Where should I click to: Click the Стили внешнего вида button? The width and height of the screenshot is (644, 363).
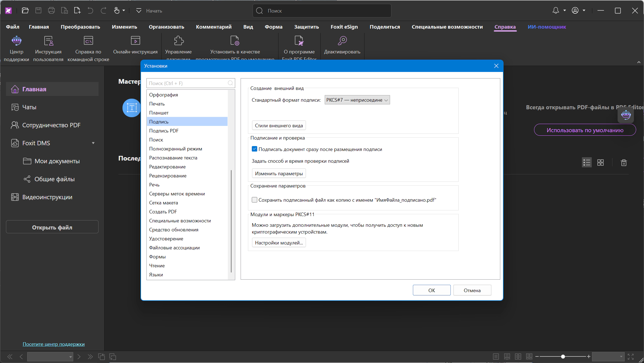279,126
